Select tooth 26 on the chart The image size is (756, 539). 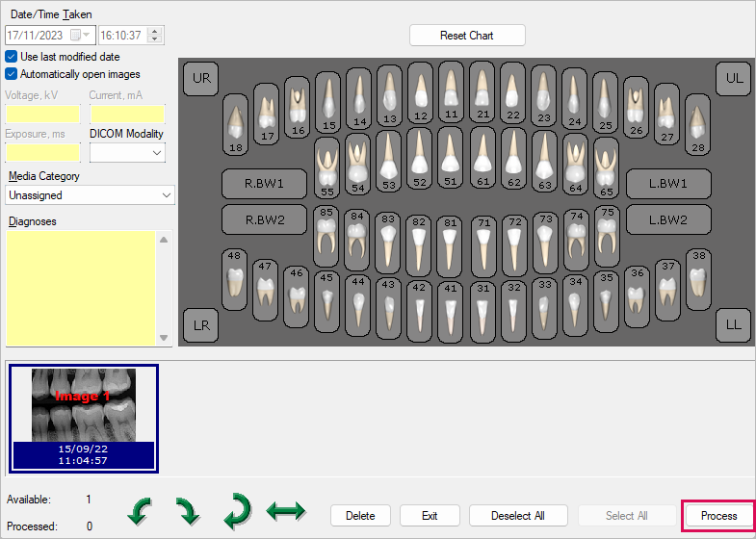point(636,108)
